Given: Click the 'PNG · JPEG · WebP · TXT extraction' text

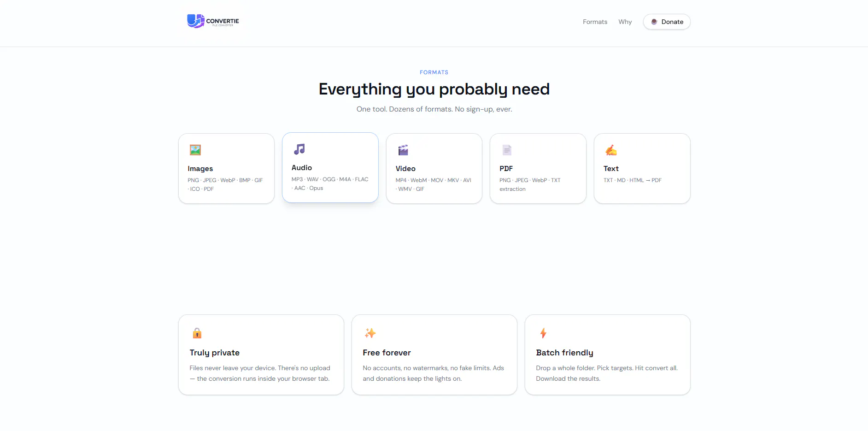Looking at the screenshot, I should [530, 184].
